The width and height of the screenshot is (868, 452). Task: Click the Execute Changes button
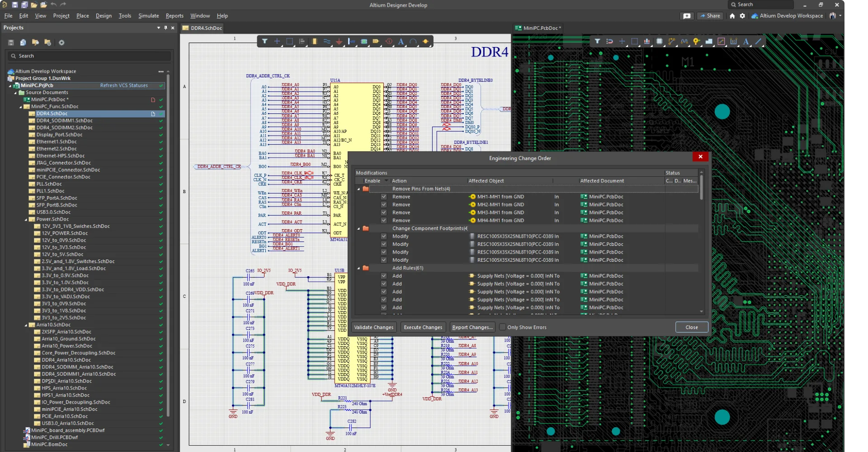tap(423, 327)
